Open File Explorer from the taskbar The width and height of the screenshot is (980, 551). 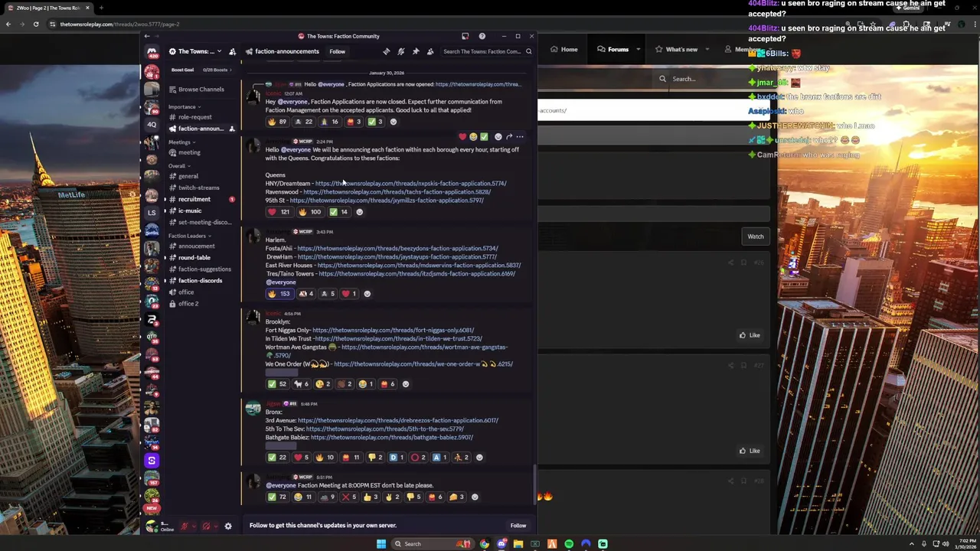tap(518, 544)
